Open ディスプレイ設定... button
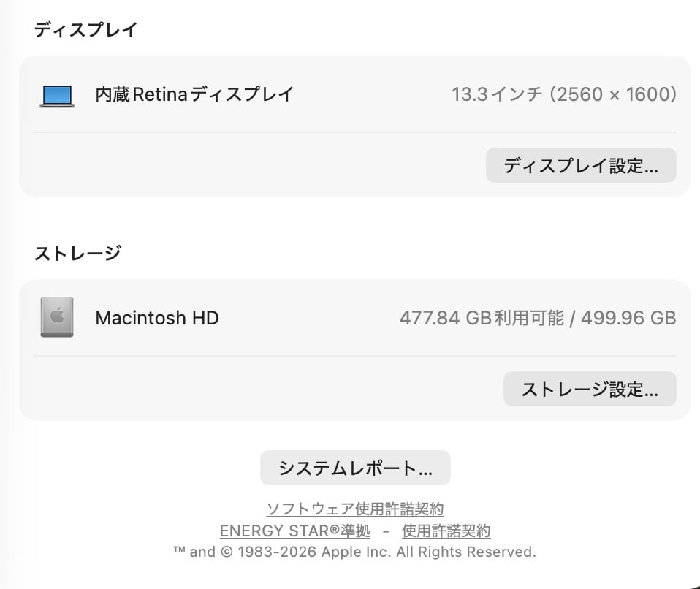Viewport: 700px width, 589px height. pyautogui.click(x=581, y=166)
